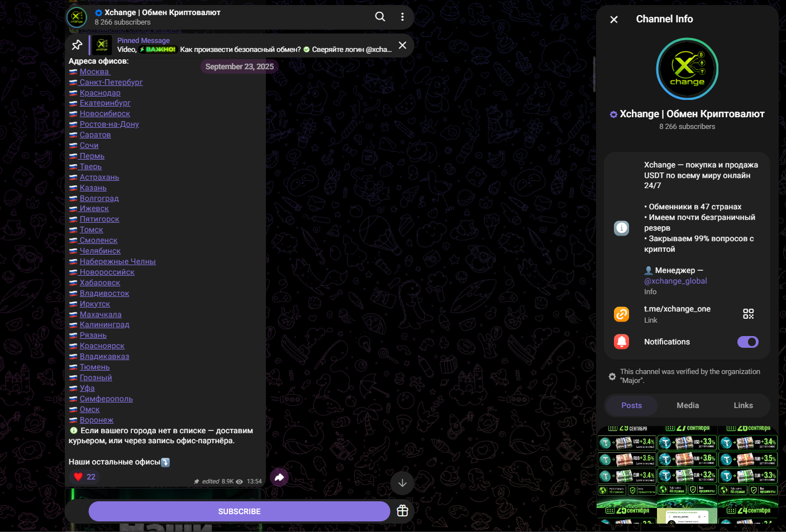
Task: Click the heart reaction with 22
Action: pos(85,477)
